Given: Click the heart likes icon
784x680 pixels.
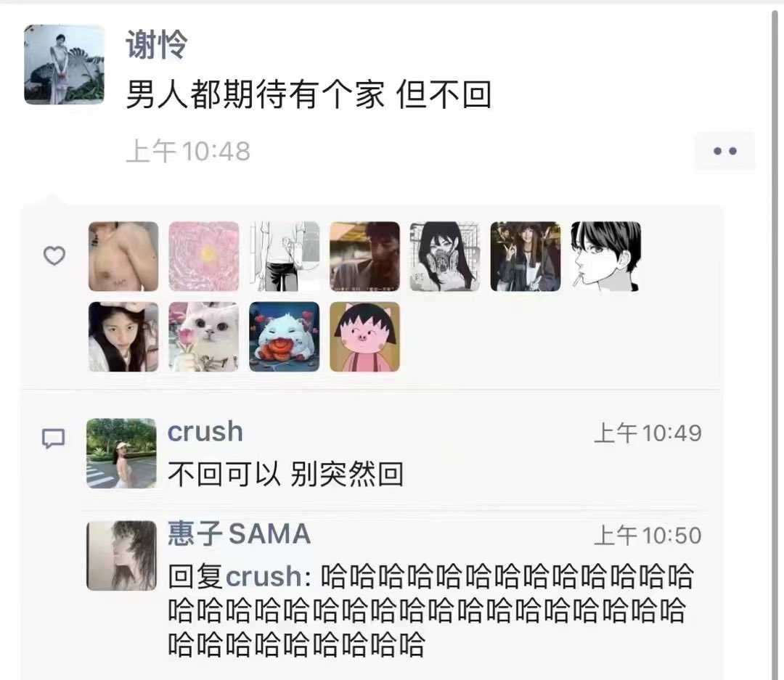Looking at the screenshot, I should (54, 256).
